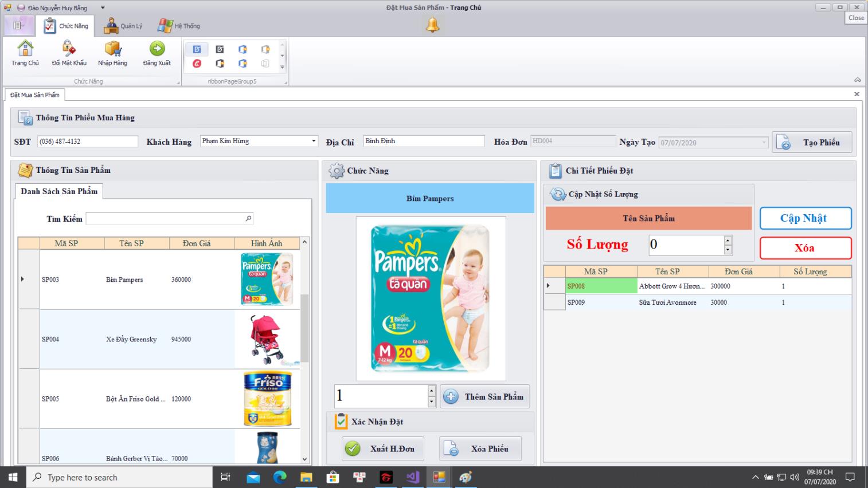Open the Paint app on the taskbar
The image size is (868, 488).
click(x=466, y=477)
